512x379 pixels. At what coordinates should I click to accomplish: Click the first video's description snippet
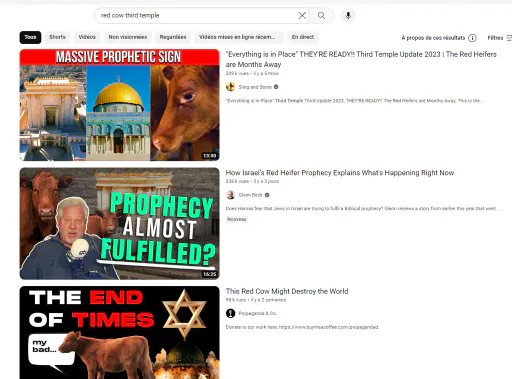(355, 101)
